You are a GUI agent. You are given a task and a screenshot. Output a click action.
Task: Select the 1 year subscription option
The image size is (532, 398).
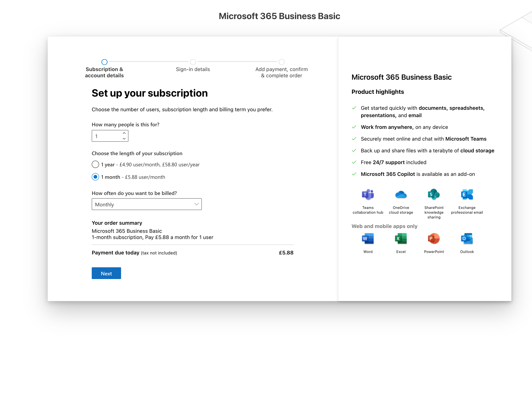point(95,164)
